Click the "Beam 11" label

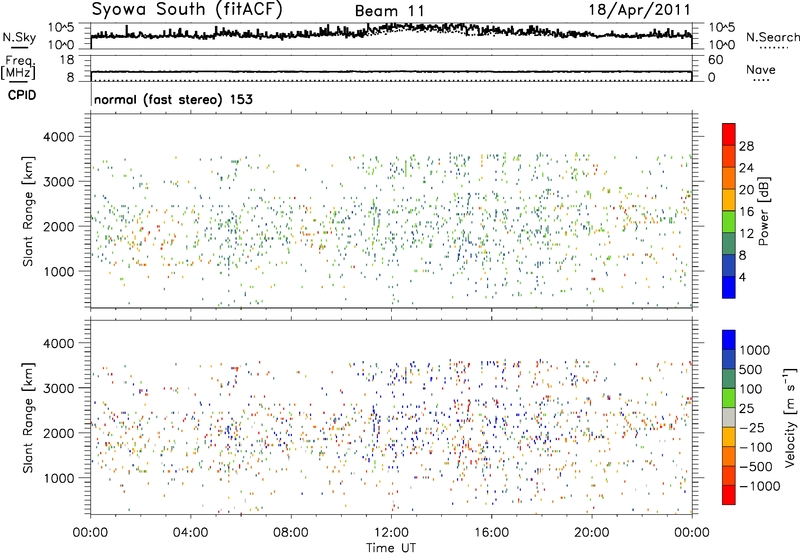click(389, 11)
